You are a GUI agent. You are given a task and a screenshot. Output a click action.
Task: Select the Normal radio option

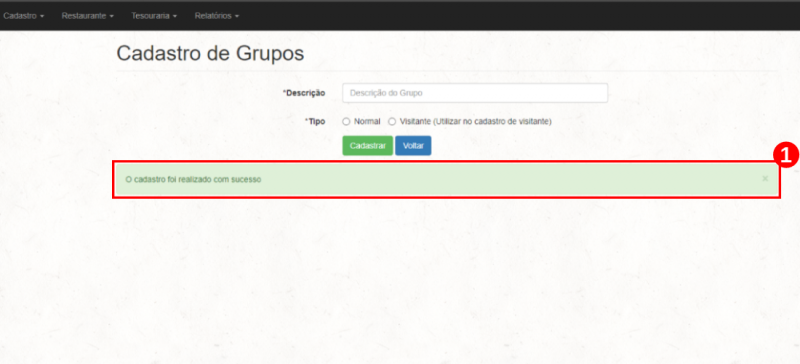click(x=346, y=122)
